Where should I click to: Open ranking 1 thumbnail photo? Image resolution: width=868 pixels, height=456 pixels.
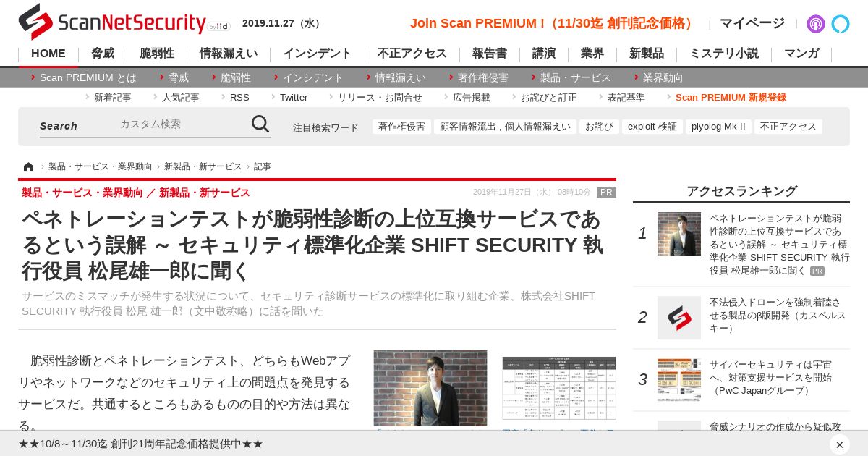coord(679,234)
